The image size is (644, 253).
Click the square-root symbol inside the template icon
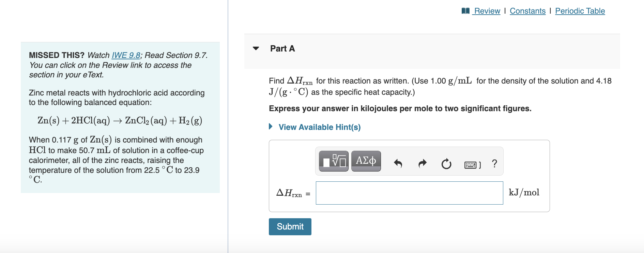coord(336,160)
